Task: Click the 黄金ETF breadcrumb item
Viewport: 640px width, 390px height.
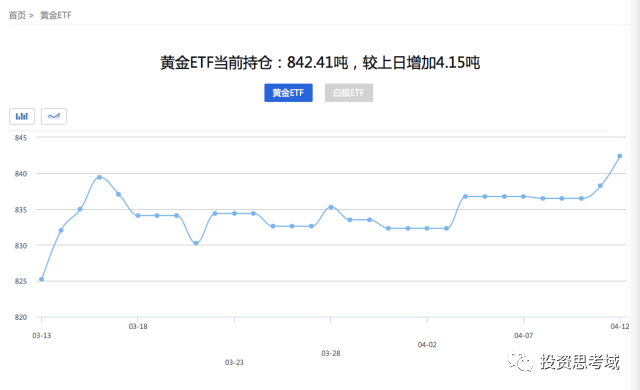Action: [x=56, y=16]
